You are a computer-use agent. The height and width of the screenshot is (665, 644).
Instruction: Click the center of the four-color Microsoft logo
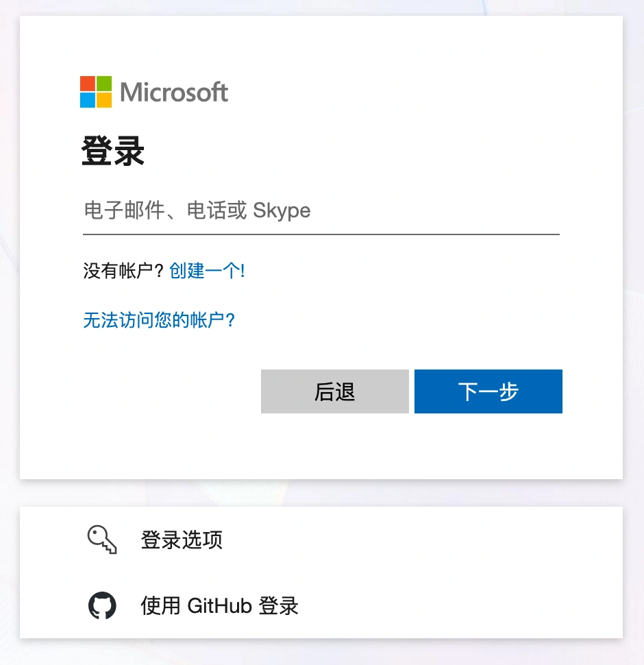point(95,92)
